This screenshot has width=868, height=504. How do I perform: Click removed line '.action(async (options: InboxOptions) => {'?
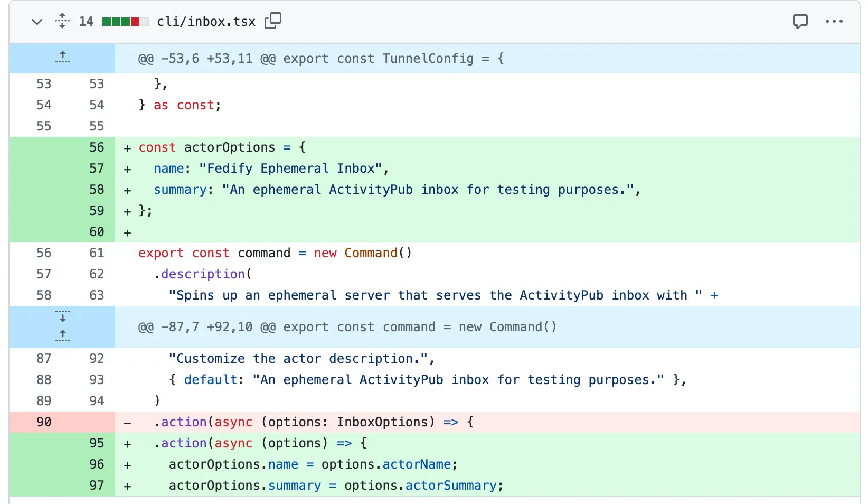(x=314, y=422)
